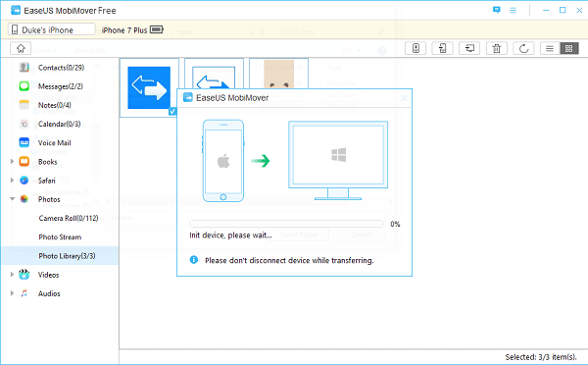Screen dimensions: 588x365
Task: Open the hamburger menu in title bar
Action: 513,11
